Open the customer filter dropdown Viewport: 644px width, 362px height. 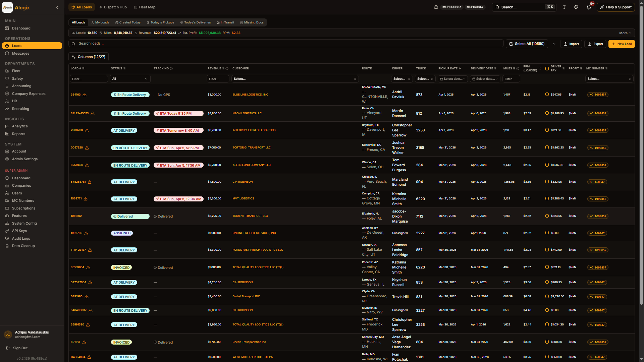(295, 79)
